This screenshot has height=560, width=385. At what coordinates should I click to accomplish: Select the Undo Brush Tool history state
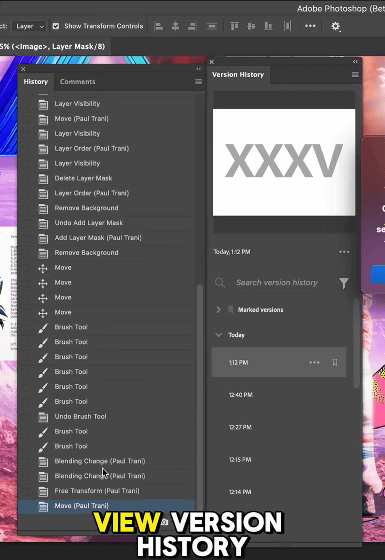coord(106,416)
